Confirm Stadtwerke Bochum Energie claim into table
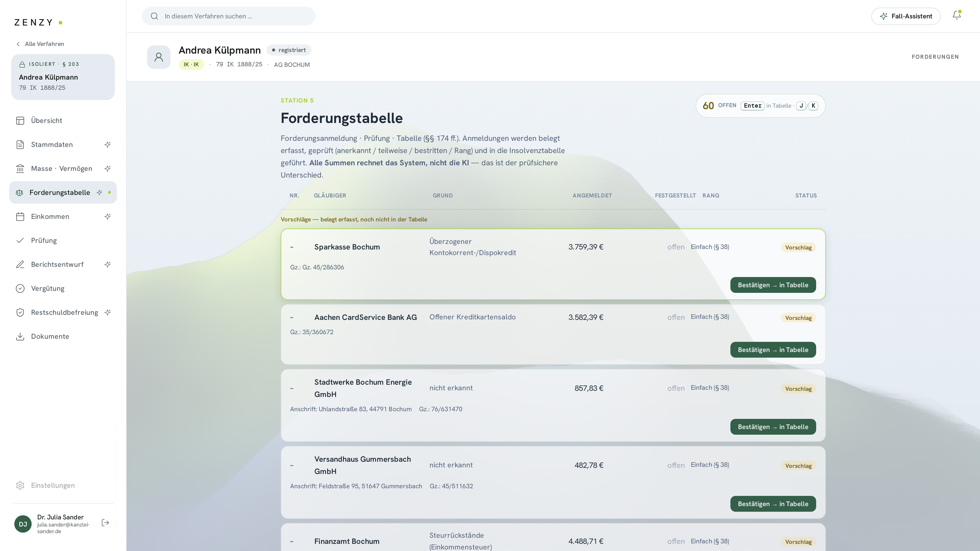The image size is (980, 551). [x=773, y=427]
